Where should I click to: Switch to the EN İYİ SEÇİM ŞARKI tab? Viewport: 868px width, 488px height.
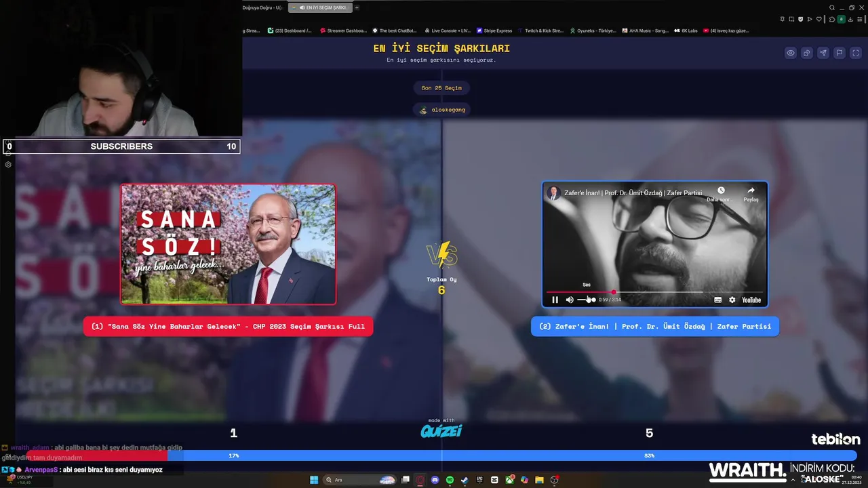320,7
